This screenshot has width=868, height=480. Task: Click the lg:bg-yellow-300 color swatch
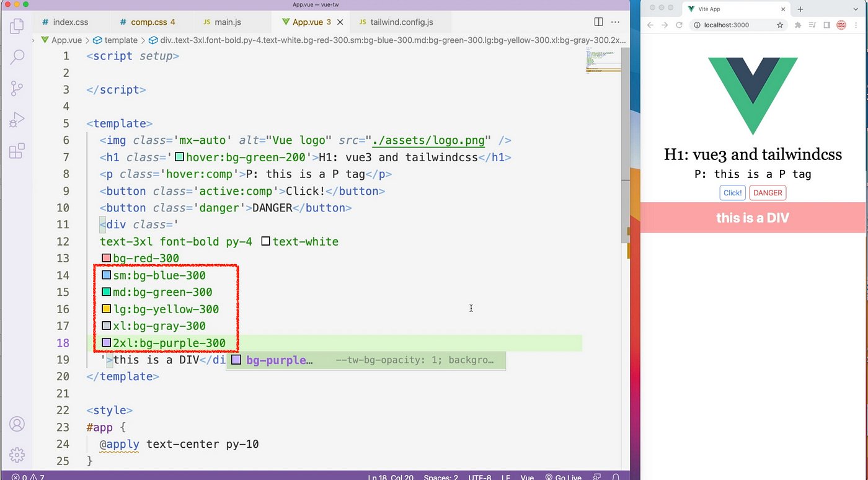point(106,309)
